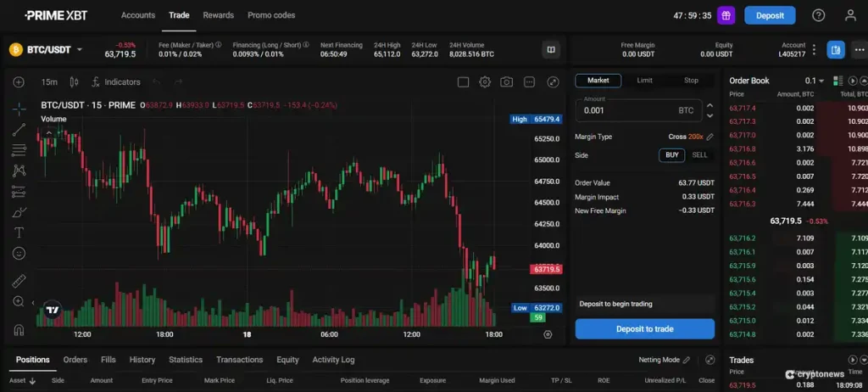The width and height of the screenshot is (868, 392).
Task: Click the PrimeXBT logo
Action: click(x=56, y=15)
